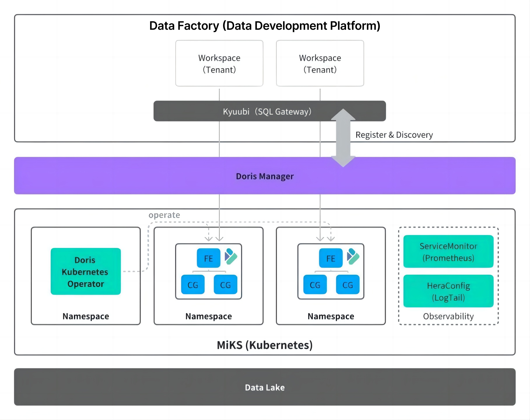Click the purple Doris Manager bar
Image resolution: width=530 pixels, height=420 pixels.
click(265, 176)
